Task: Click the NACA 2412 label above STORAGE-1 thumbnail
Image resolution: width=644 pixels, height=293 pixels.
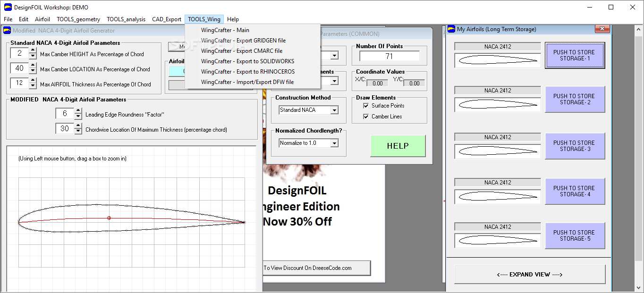Action: pyautogui.click(x=498, y=47)
